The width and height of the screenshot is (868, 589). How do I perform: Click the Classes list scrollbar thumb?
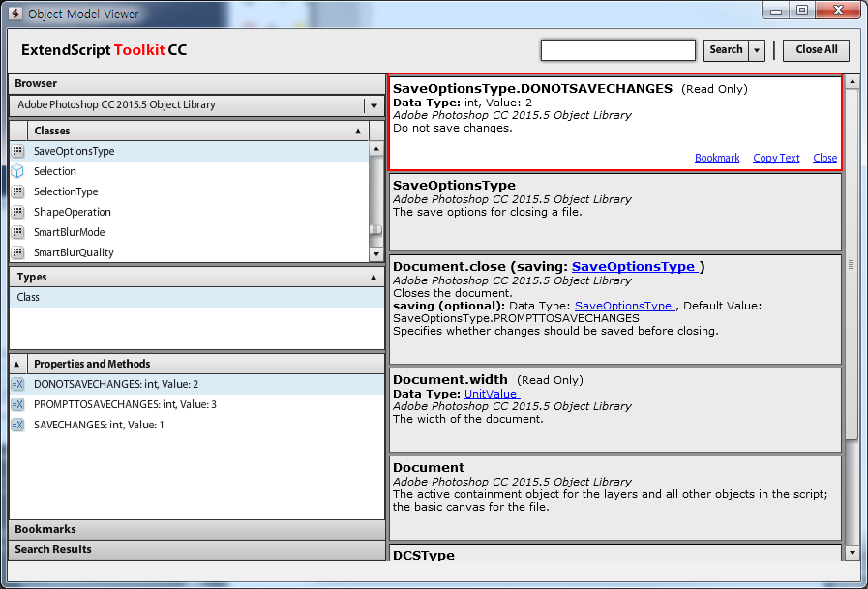click(376, 229)
